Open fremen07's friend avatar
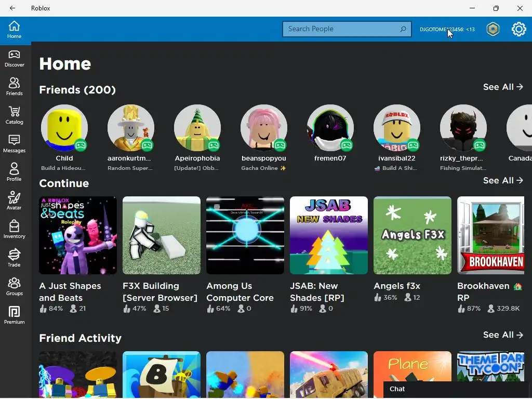Viewport: 532px width, 399px height. 330,128
